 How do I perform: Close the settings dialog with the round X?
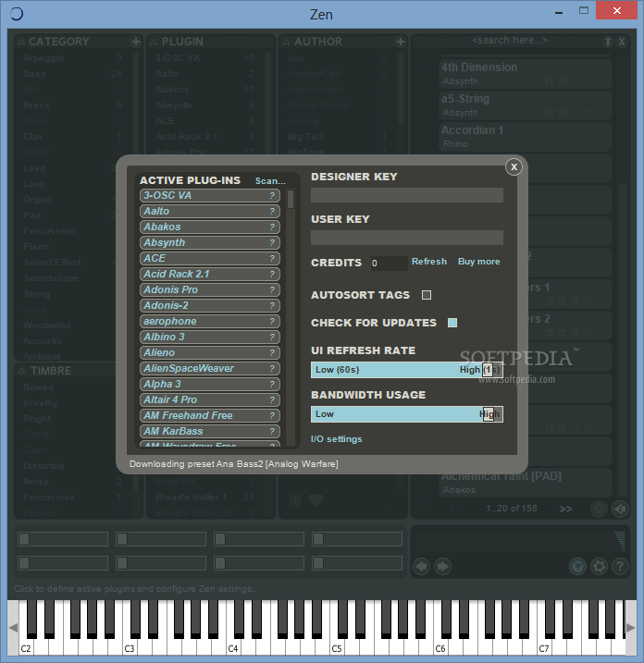(514, 167)
